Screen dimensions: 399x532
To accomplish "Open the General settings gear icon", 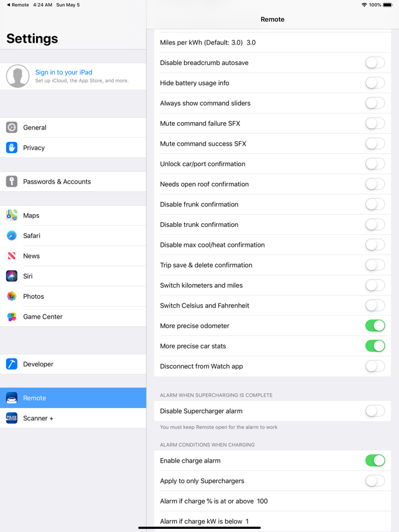I will pyautogui.click(x=12, y=128).
